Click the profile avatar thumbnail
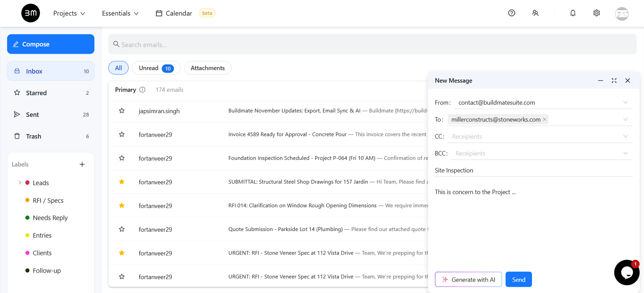Viewport: 644px width, 293px height. point(622,14)
